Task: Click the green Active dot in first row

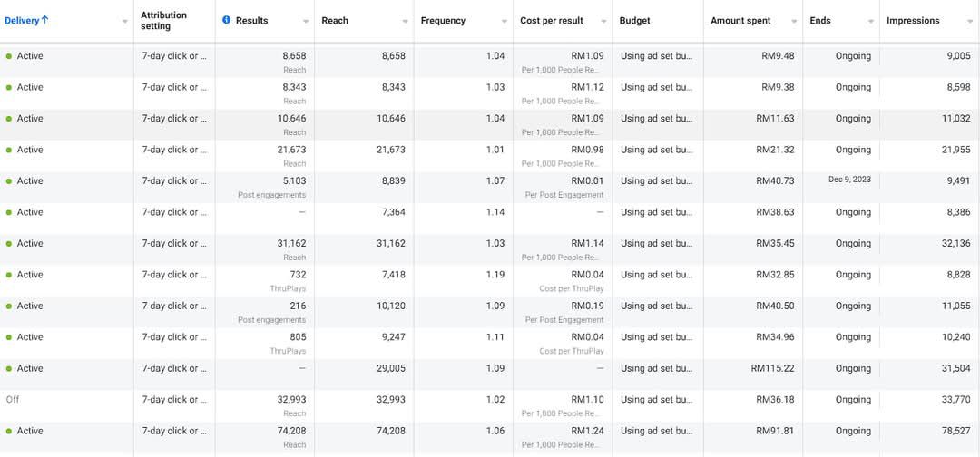Action: [x=9, y=56]
